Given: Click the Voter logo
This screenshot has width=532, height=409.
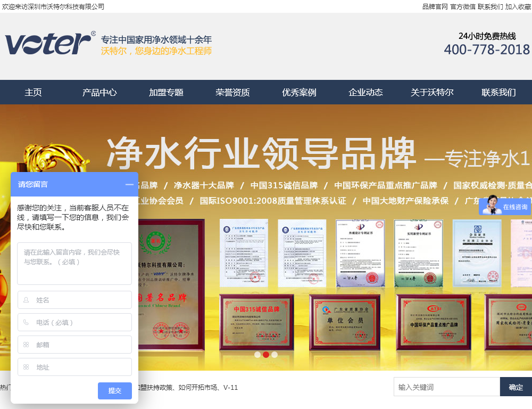Looking at the screenshot, I should tap(50, 43).
